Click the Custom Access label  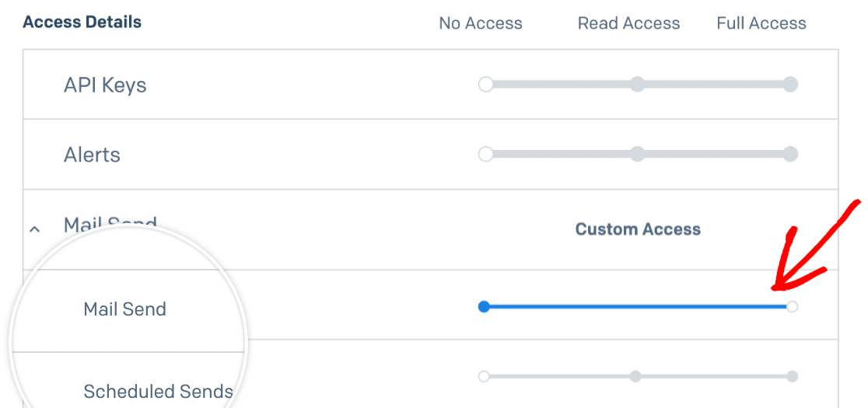pos(639,229)
